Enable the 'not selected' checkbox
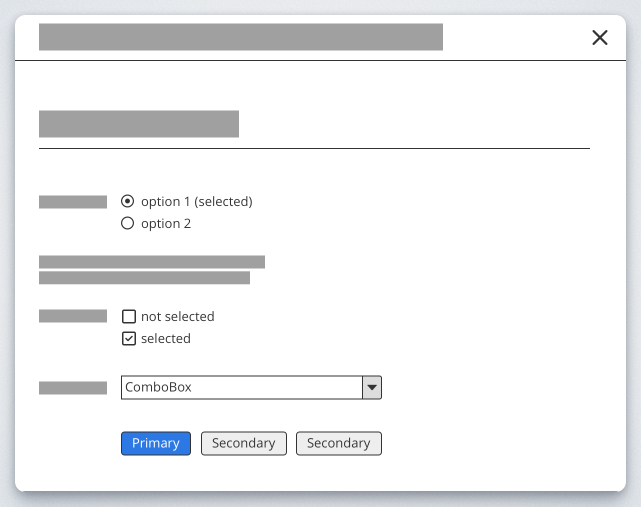The height and width of the screenshot is (507, 641). pos(128,317)
